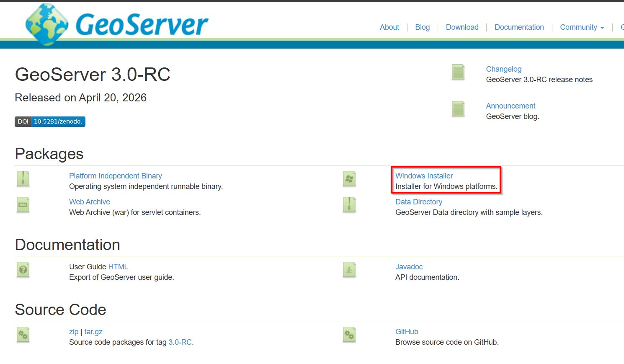Download the source code tar.gz
624x364 pixels.
click(93, 332)
